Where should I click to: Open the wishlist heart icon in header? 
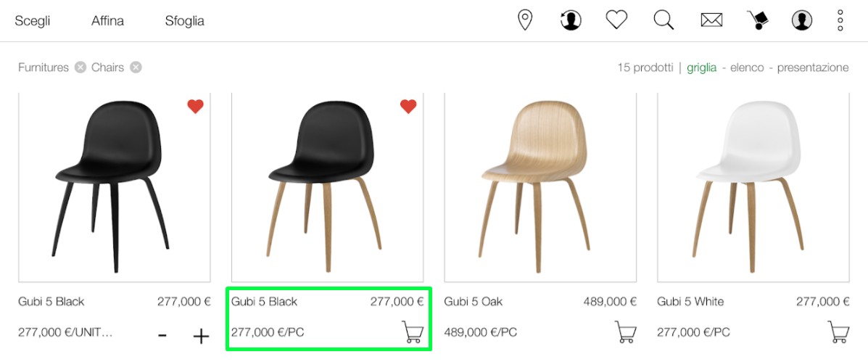coord(616,20)
